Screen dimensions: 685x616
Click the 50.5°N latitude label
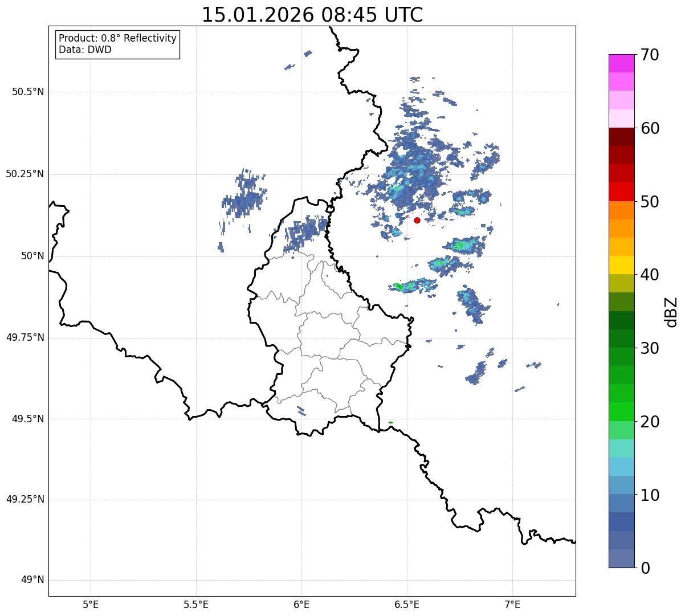tap(28, 92)
